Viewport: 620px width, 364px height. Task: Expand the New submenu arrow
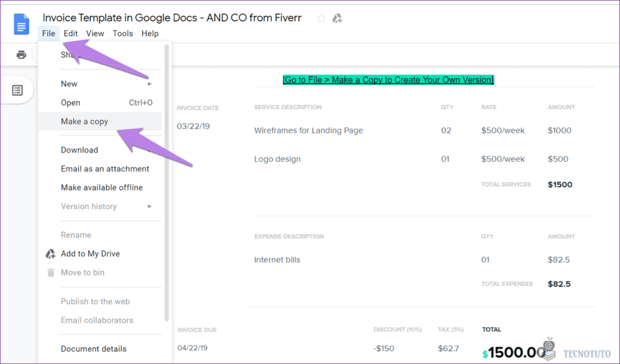149,84
